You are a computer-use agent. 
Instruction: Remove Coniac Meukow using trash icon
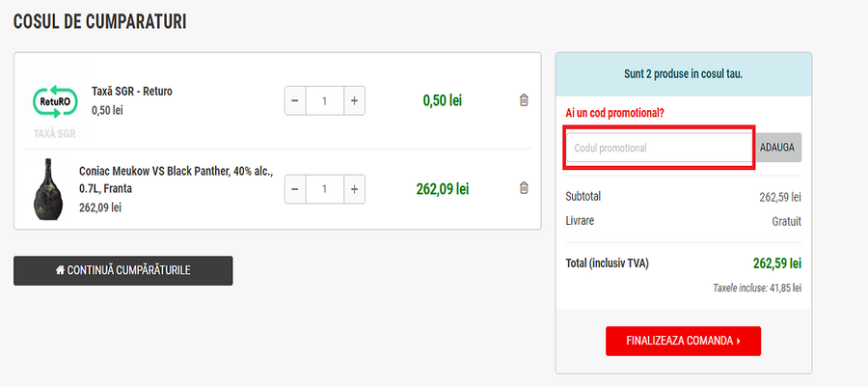524,188
